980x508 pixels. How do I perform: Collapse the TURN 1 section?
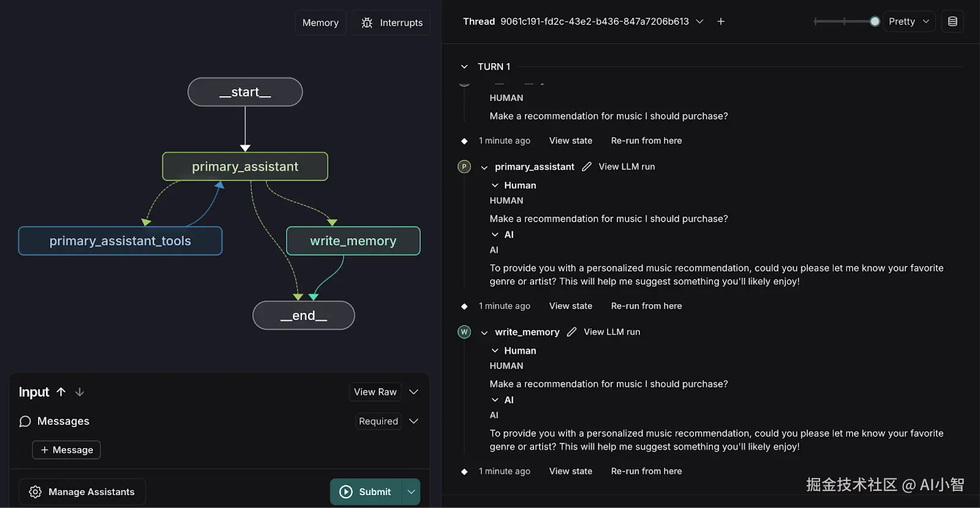[x=464, y=67]
